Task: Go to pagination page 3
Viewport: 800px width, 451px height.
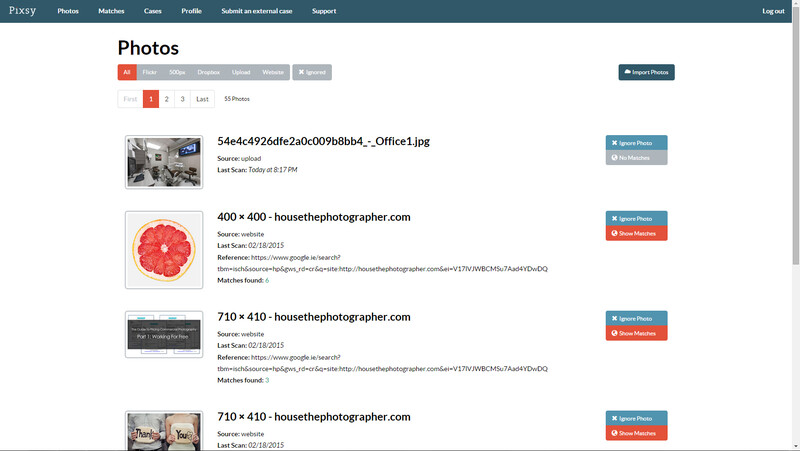Action: [182, 99]
